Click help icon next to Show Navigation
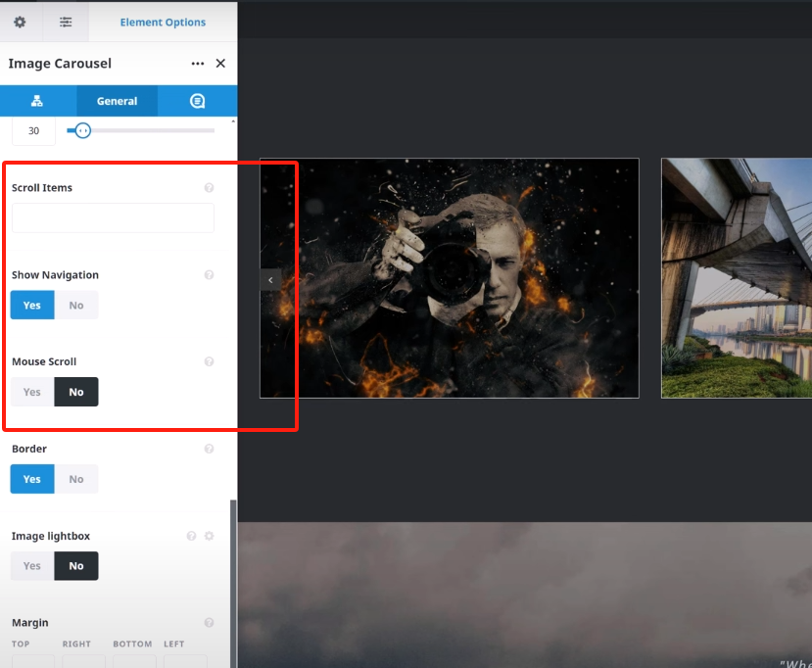 209,275
